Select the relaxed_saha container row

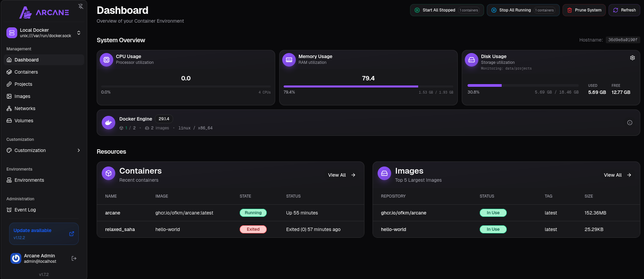(x=120, y=229)
